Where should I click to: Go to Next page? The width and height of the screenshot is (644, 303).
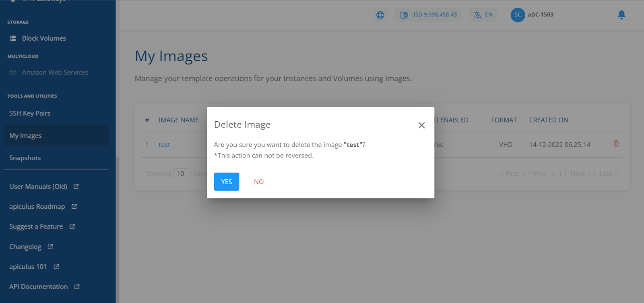pyautogui.click(x=580, y=174)
